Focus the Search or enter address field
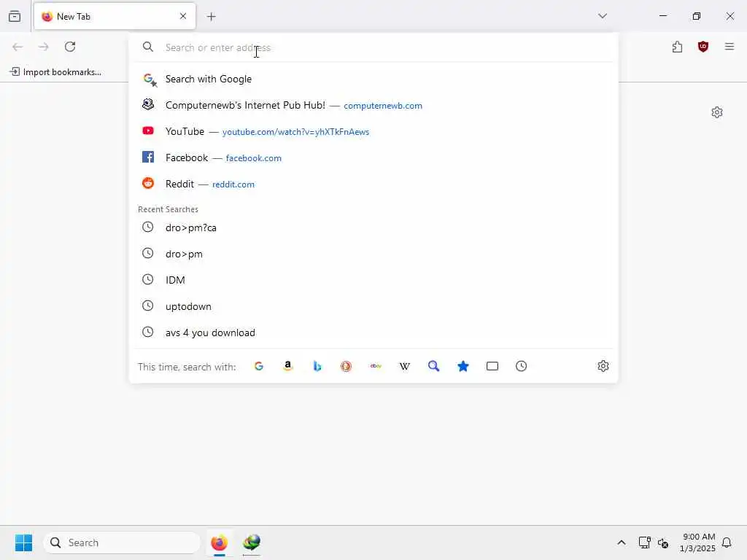This screenshot has height=560, width=747. (373, 47)
